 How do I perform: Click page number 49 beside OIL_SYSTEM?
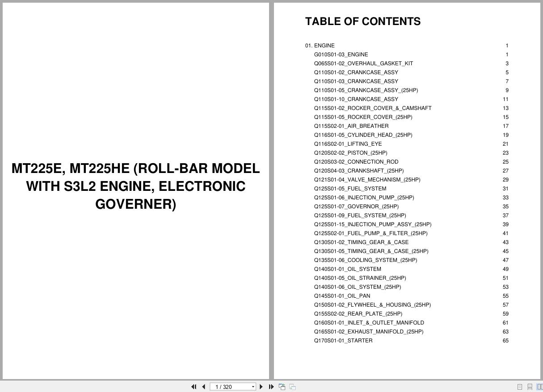505,269
